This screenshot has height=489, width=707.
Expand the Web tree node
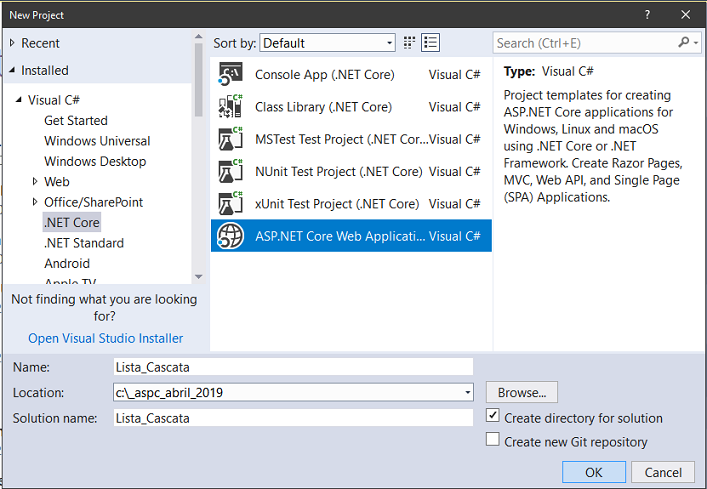click(35, 181)
